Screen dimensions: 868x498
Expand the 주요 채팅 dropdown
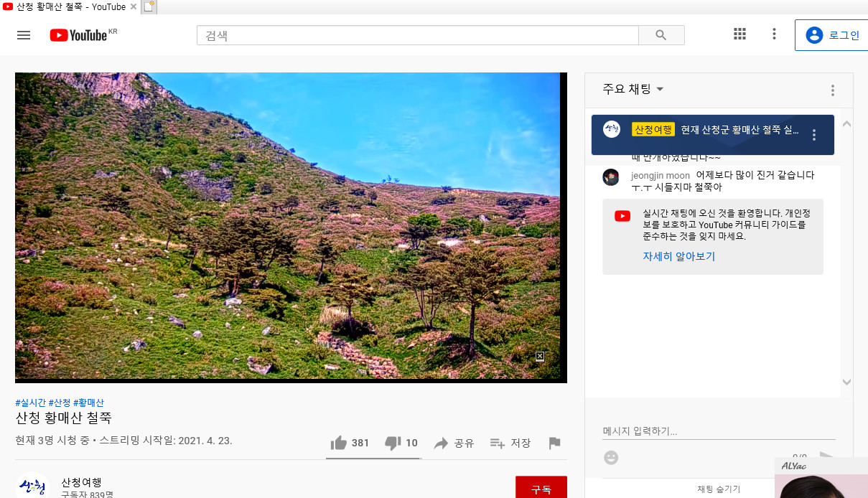point(633,90)
